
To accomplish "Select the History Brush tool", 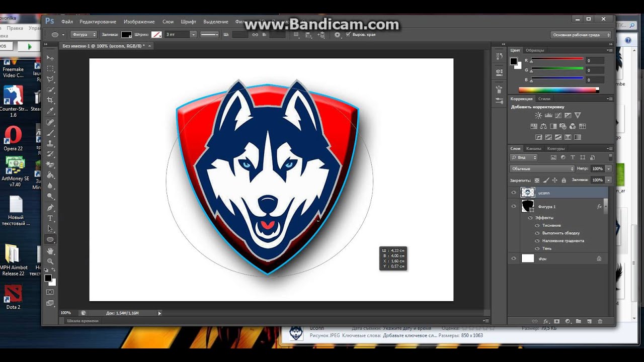I will (50, 154).
